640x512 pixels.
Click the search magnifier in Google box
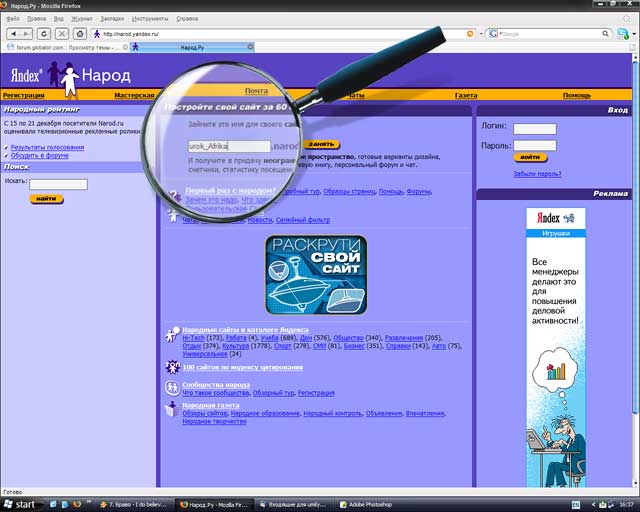click(606, 34)
